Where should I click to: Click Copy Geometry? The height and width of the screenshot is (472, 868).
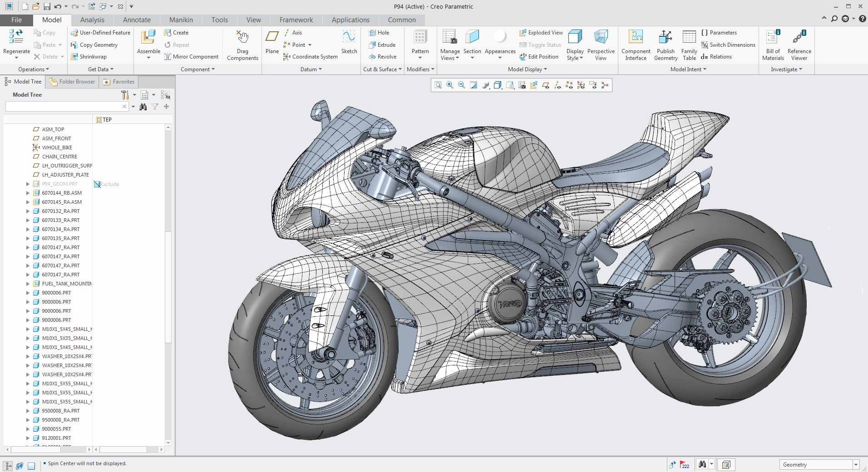click(94, 45)
